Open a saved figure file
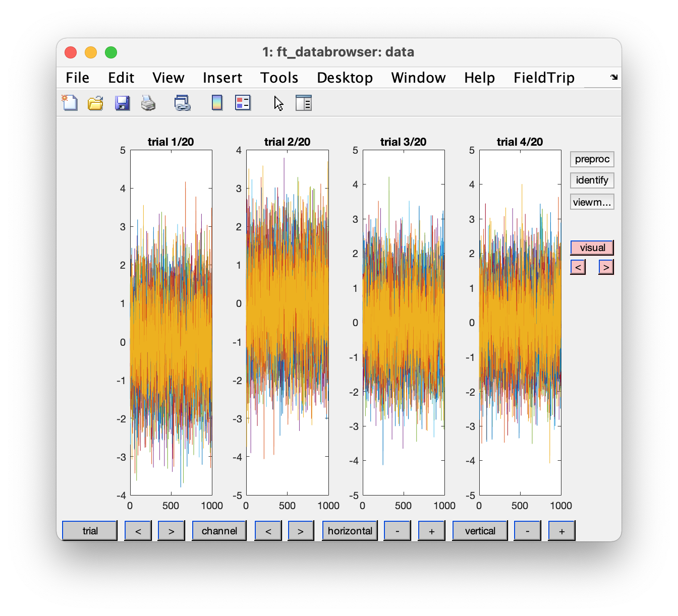 click(x=95, y=102)
